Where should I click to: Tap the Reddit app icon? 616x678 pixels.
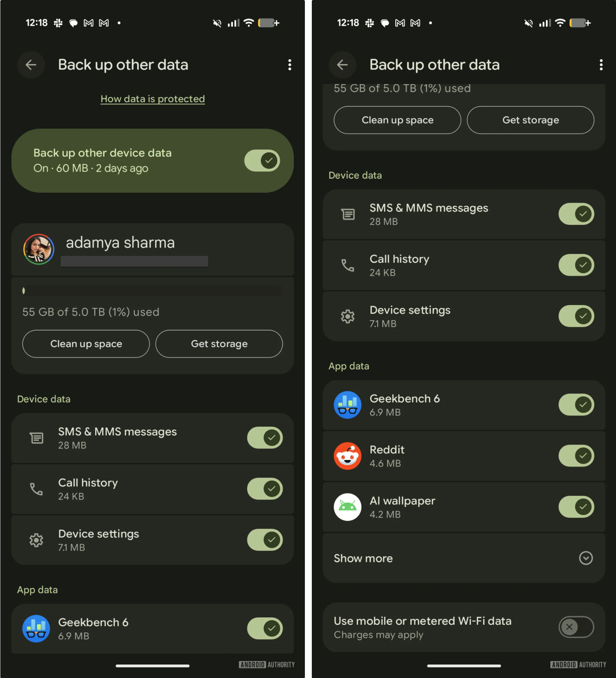[x=347, y=456]
